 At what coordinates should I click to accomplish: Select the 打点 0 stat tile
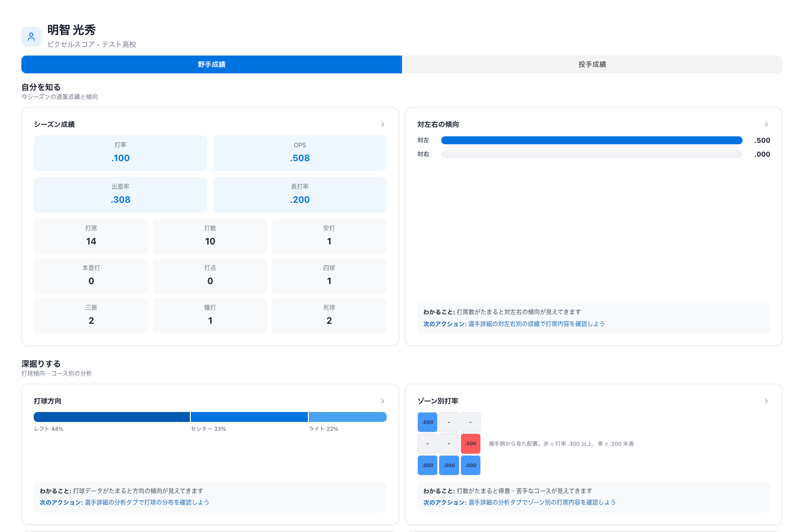(x=210, y=276)
